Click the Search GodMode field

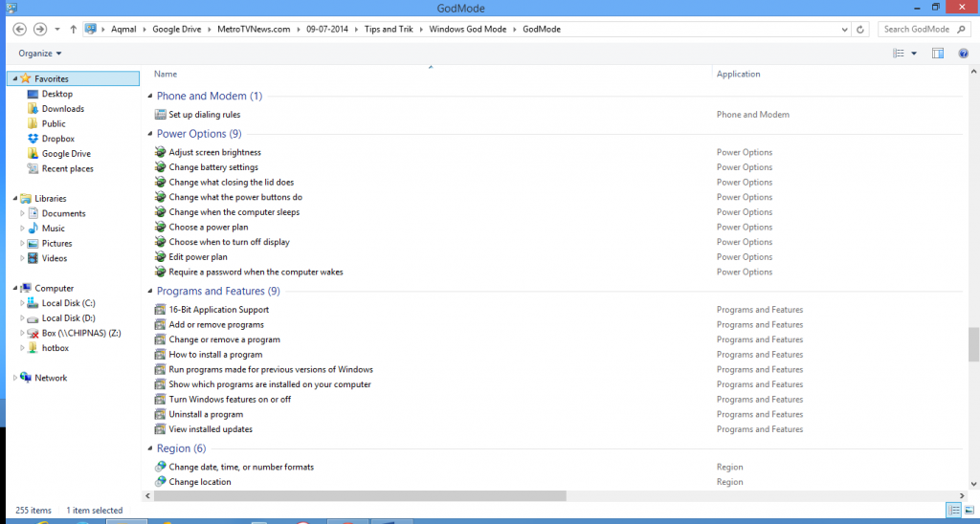[917, 29]
